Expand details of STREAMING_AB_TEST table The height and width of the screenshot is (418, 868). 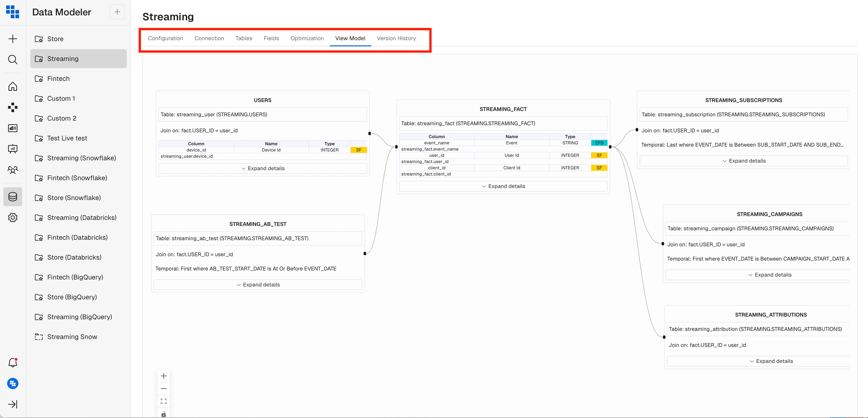[258, 285]
